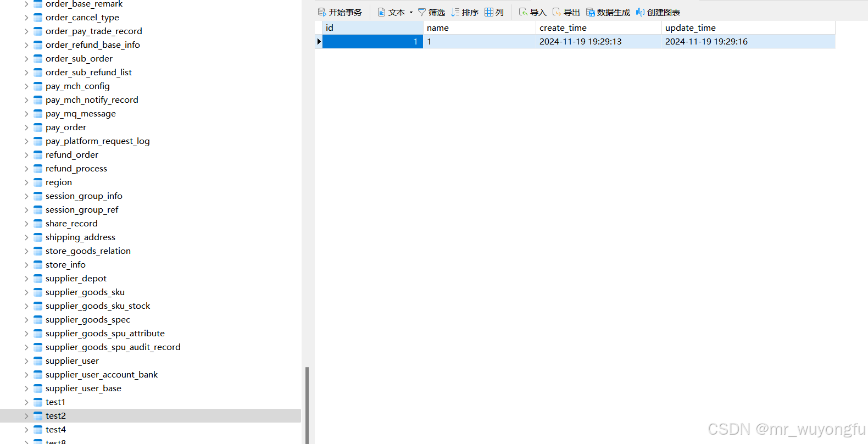
Task: Click the order_sub_order table icon
Action: point(38,59)
